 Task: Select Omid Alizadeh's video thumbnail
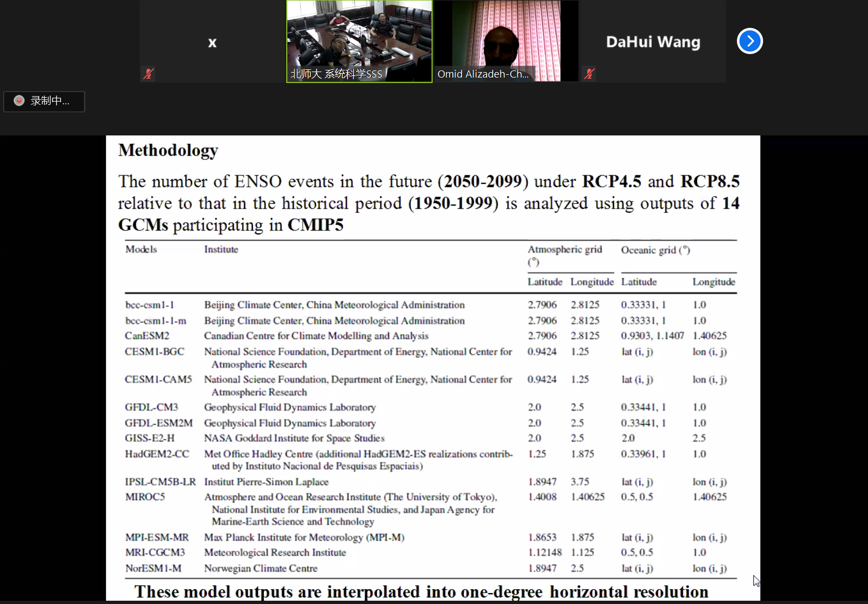coord(505,35)
